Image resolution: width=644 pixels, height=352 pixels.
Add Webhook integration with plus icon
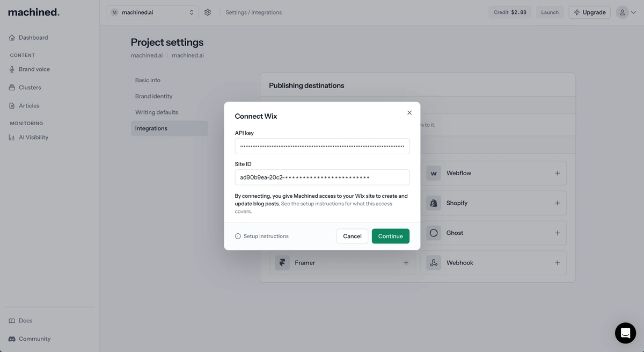click(x=557, y=263)
